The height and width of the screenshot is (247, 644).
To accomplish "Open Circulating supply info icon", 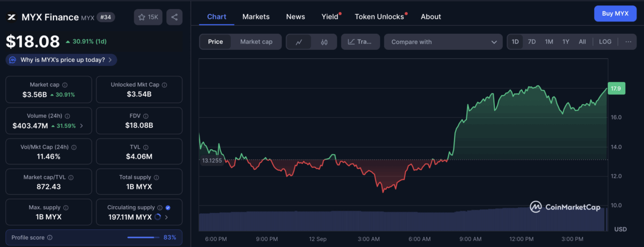I will click(x=159, y=207).
